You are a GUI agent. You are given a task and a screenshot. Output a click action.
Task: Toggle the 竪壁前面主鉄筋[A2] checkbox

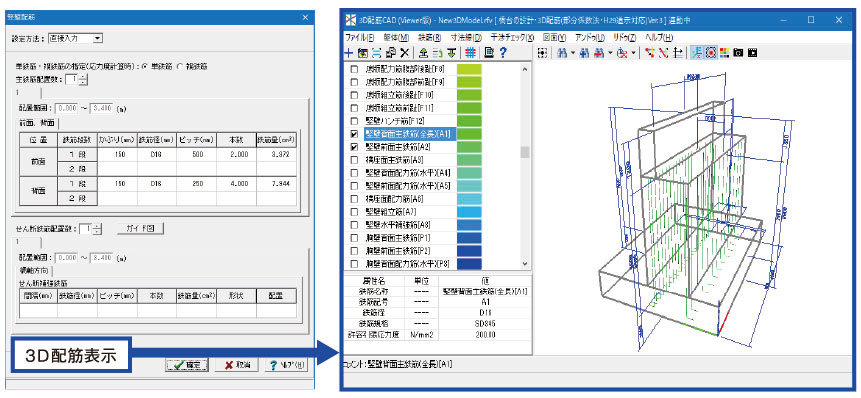coord(354,147)
